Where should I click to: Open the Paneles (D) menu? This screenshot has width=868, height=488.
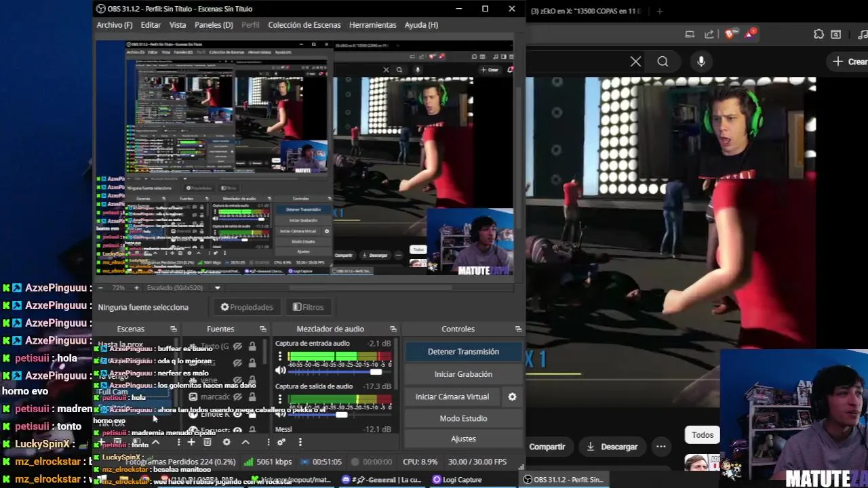(x=214, y=25)
